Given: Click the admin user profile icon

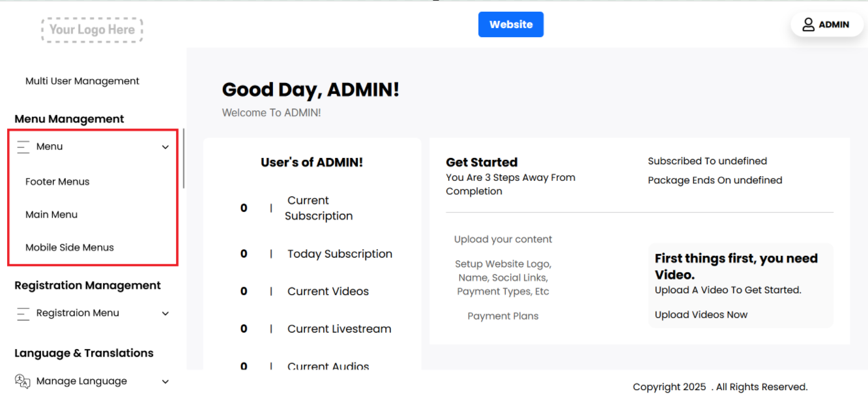Looking at the screenshot, I should 808,25.
